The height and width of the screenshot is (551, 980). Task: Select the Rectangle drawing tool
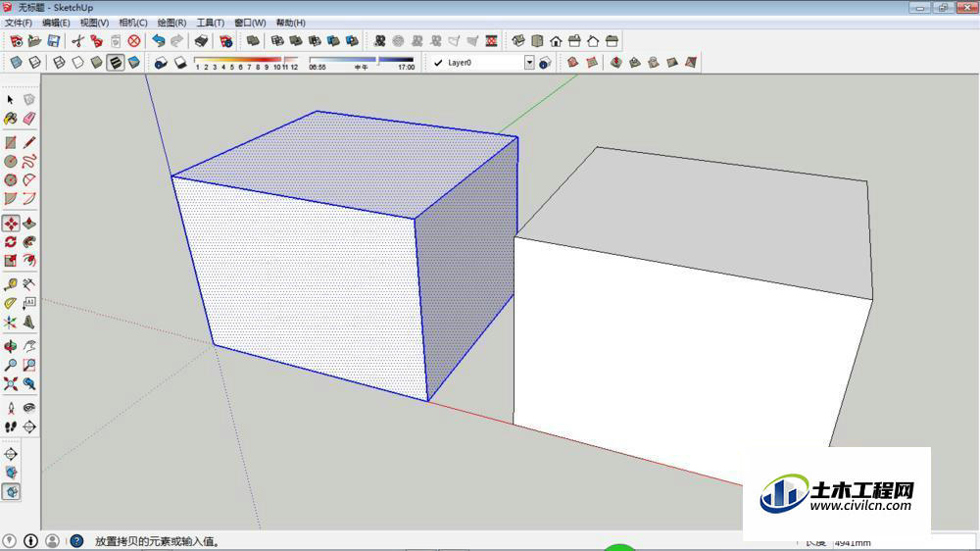pos(11,143)
